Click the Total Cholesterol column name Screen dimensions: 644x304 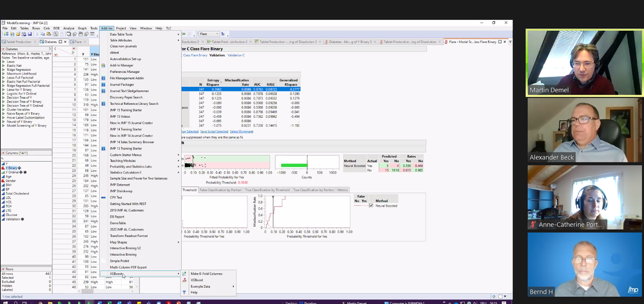click(x=17, y=194)
